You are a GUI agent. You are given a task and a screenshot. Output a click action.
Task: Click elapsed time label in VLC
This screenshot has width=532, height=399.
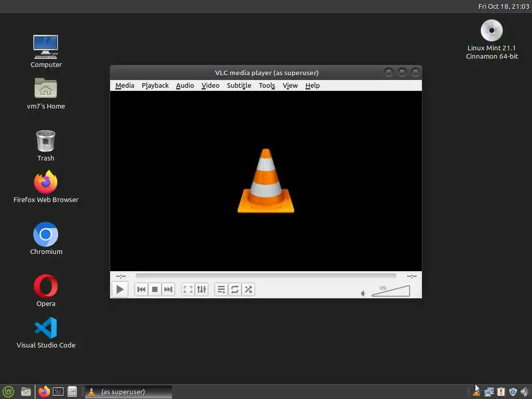pyautogui.click(x=121, y=276)
